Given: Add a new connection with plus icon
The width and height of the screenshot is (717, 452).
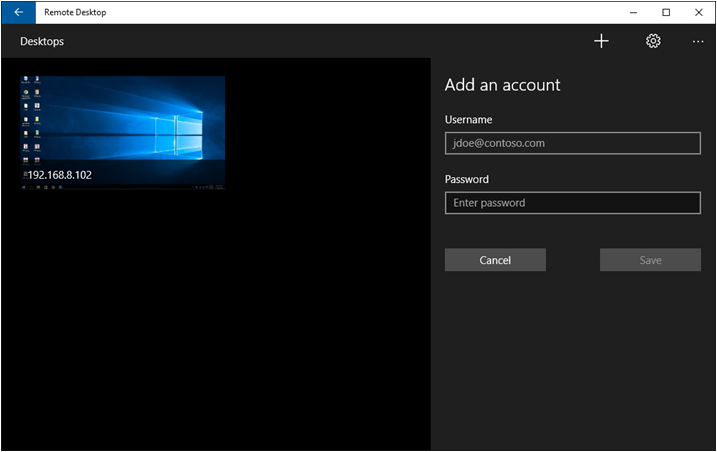Looking at the screenshot, I should tap(601, 41).
